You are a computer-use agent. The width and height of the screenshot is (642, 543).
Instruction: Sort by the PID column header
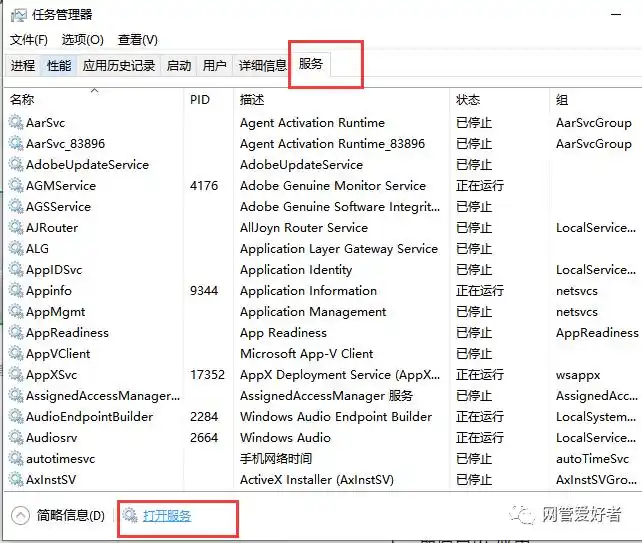(209, 100)
